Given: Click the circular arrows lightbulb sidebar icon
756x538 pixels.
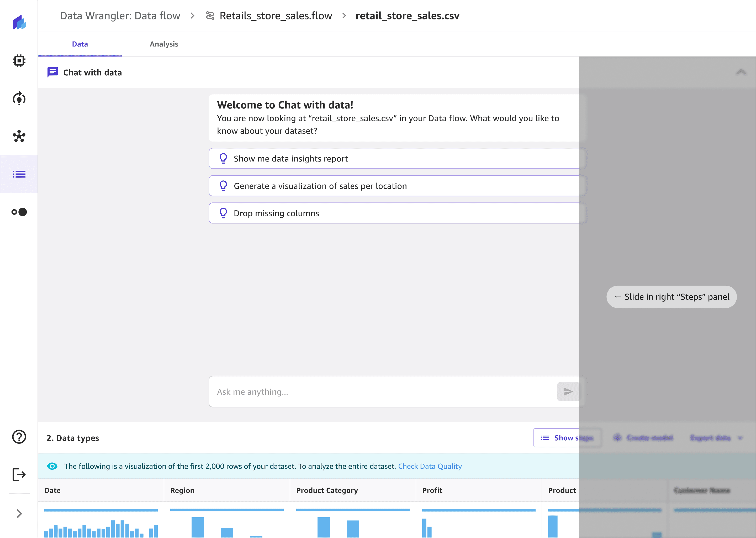Looking at the screenshot, I should (19, 98).
